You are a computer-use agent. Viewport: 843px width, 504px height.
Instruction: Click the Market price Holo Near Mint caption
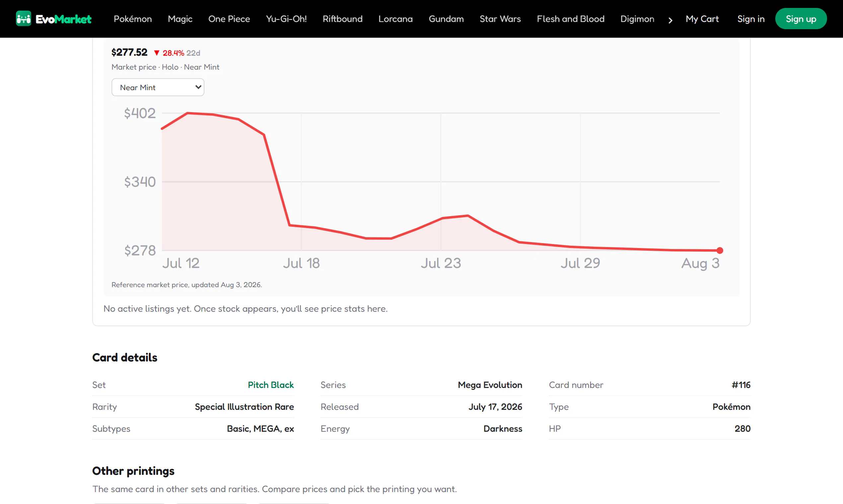(x=166, y=67)
